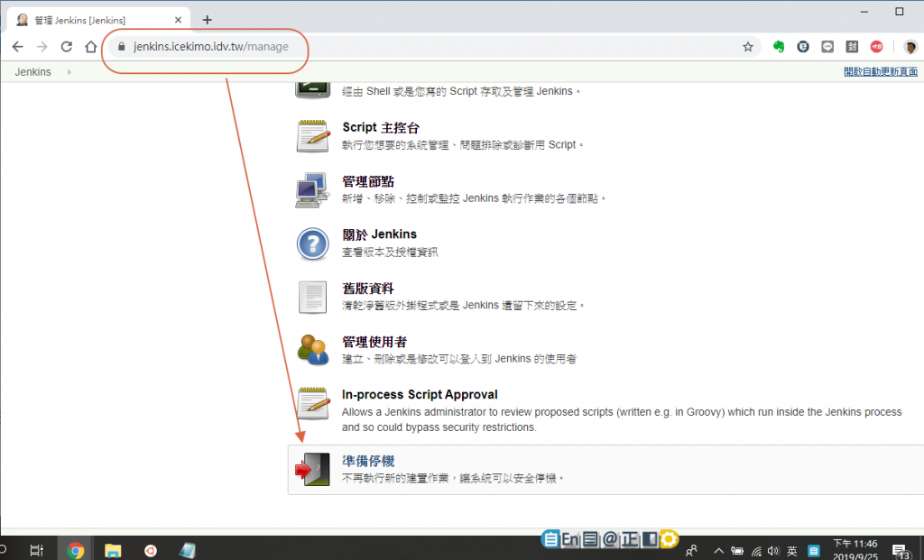Click the 管理節點 computers icon
Viewport: 924px width, 560px height.
pyautogui.click(x=312, y=189)
